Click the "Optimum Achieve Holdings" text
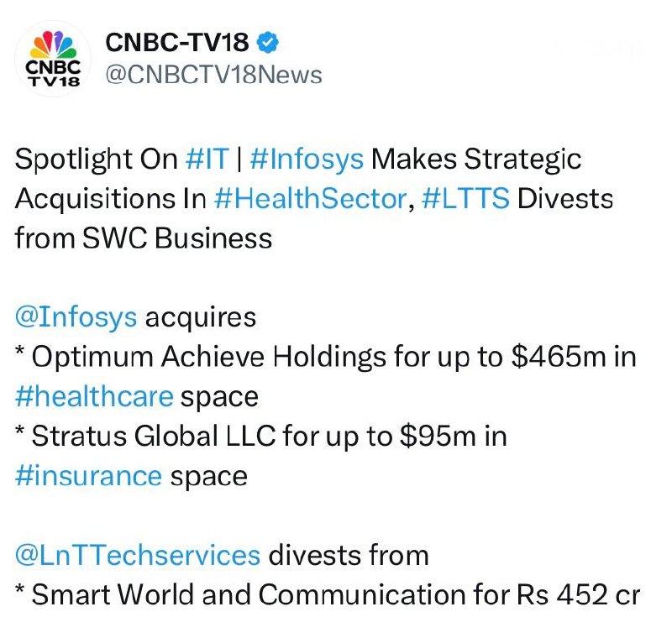The width and height of the screenshot is (672, 638). tap(209, 357)
